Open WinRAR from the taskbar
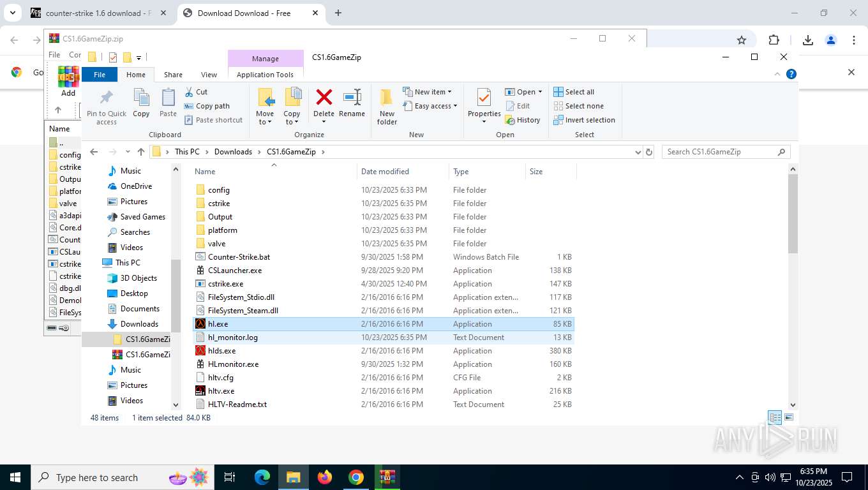Viewport: 868px width, 490px height. 387,477
